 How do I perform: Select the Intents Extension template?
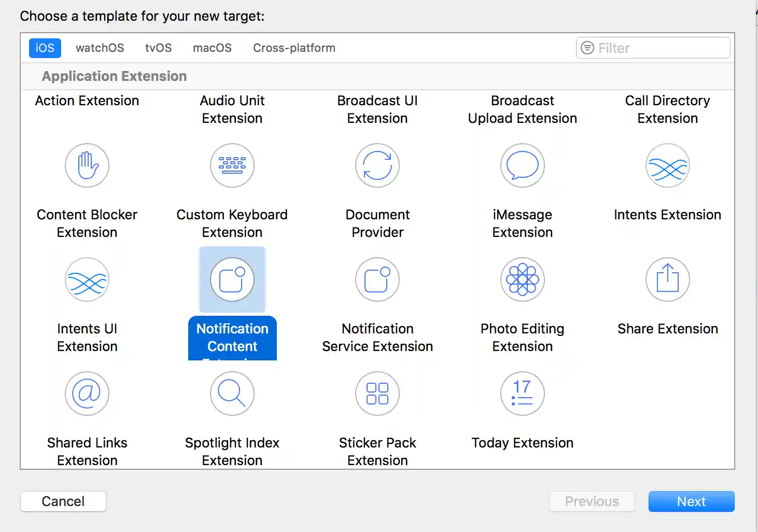[667, 166]
